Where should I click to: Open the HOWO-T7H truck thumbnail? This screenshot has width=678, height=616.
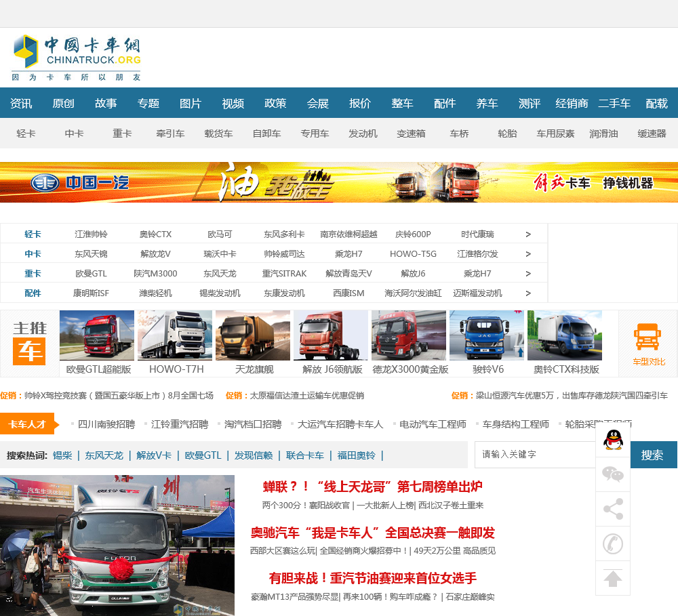click(175, 335)
